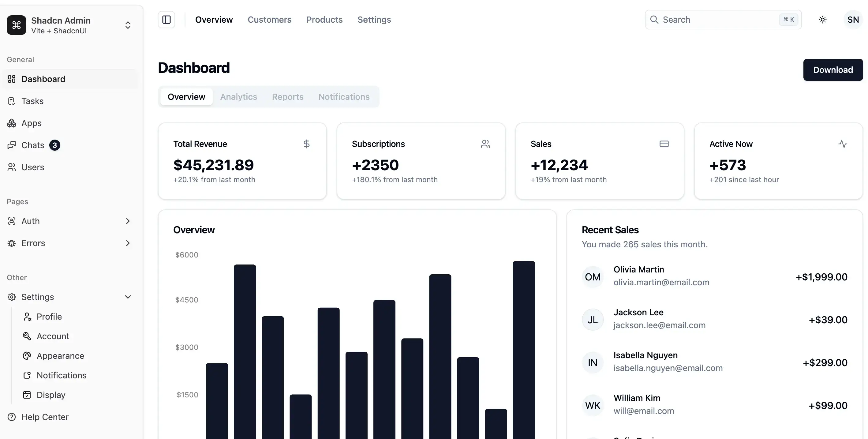Click Jackson Lee's JL avatar

point(593,320)
